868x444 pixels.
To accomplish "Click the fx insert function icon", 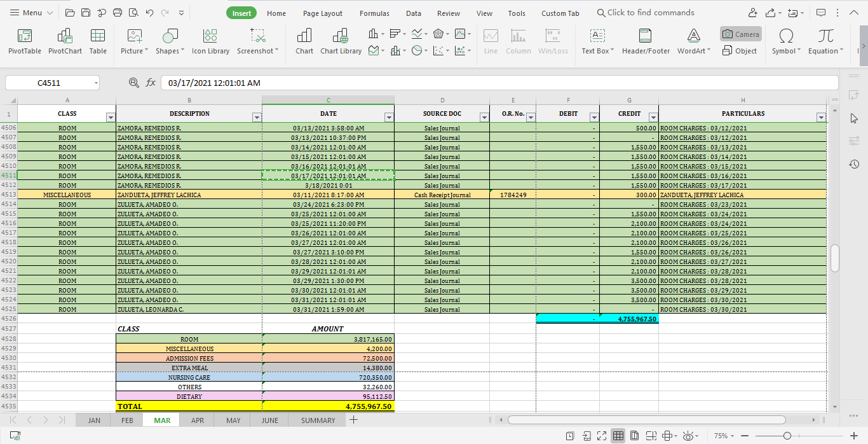I will pos(151,83).
